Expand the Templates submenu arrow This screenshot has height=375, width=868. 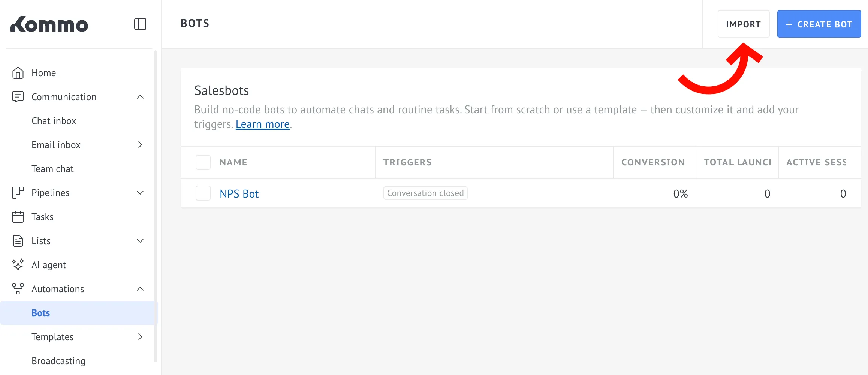point(140,337)
